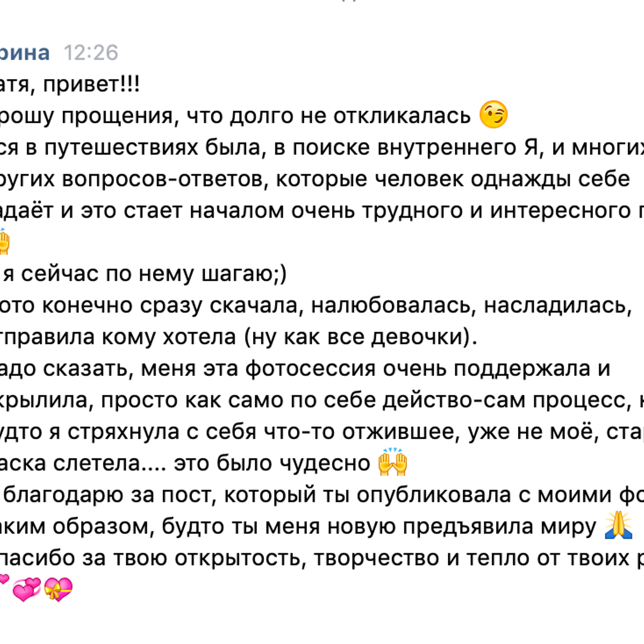Click the heart with ribbon emoji
644x644 pixels.
[x=58, y=589]
